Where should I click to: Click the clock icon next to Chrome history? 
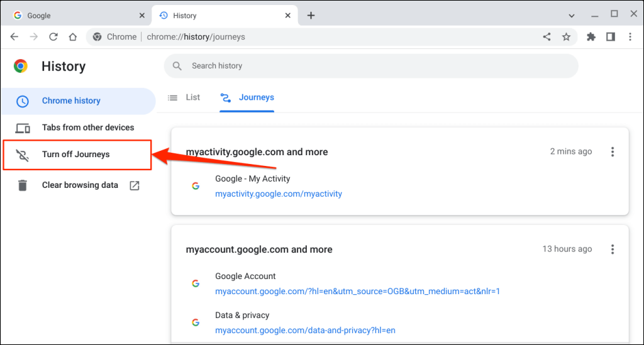pyautogui.click(x=23, y=101)
